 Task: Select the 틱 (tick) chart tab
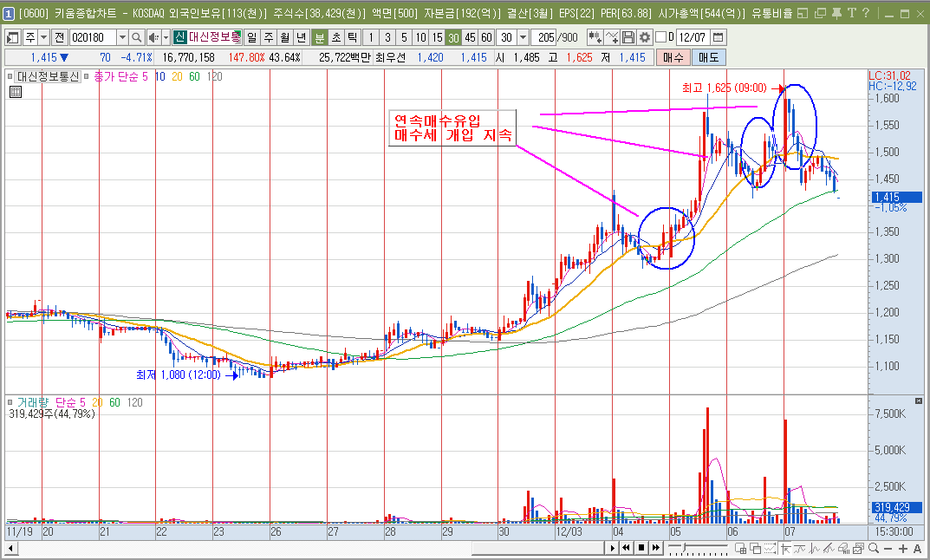[352, 37]
